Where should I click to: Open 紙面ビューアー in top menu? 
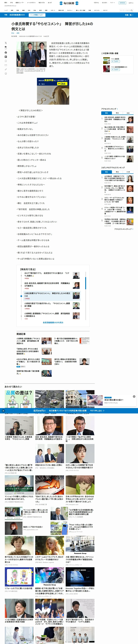pos(20,3)
